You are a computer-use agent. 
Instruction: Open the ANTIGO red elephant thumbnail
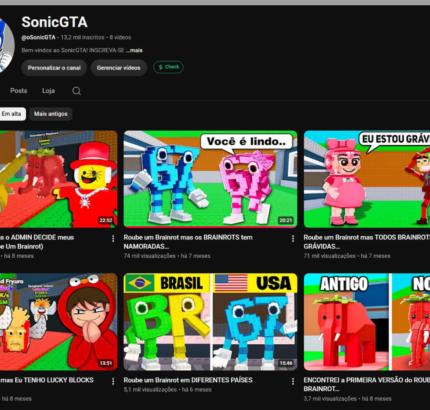[367, 322]
